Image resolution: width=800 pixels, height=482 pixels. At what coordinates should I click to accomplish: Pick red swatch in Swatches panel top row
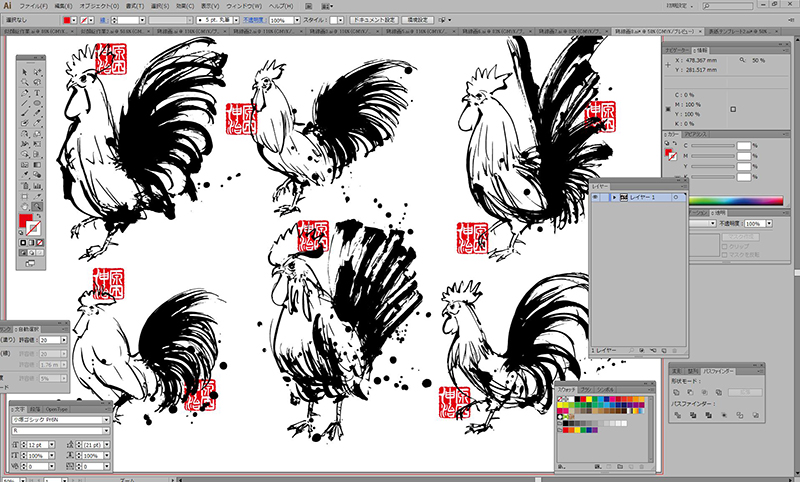tap(583, 399)
